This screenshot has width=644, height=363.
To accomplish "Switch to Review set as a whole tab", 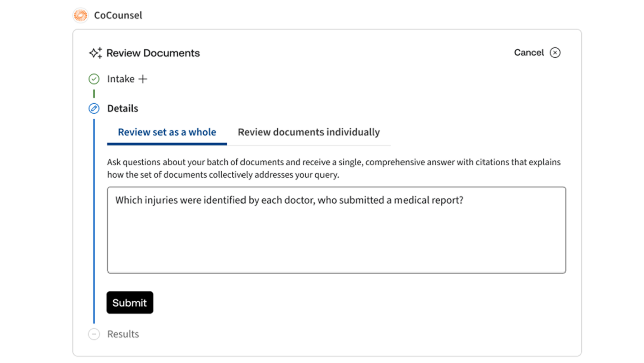I will (167, 132).
